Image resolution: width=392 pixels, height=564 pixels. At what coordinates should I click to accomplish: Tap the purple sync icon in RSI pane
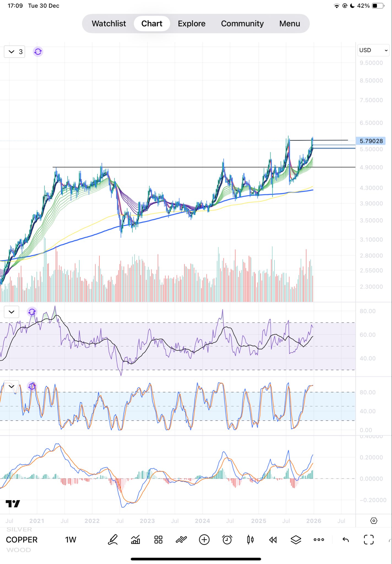point(32,312)
